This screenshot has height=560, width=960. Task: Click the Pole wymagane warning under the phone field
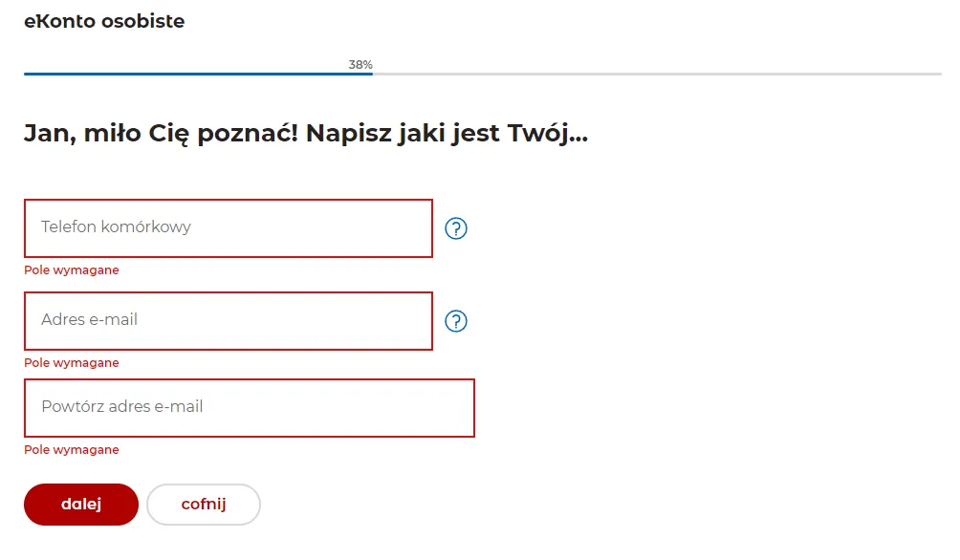click(x=71, y=270)
